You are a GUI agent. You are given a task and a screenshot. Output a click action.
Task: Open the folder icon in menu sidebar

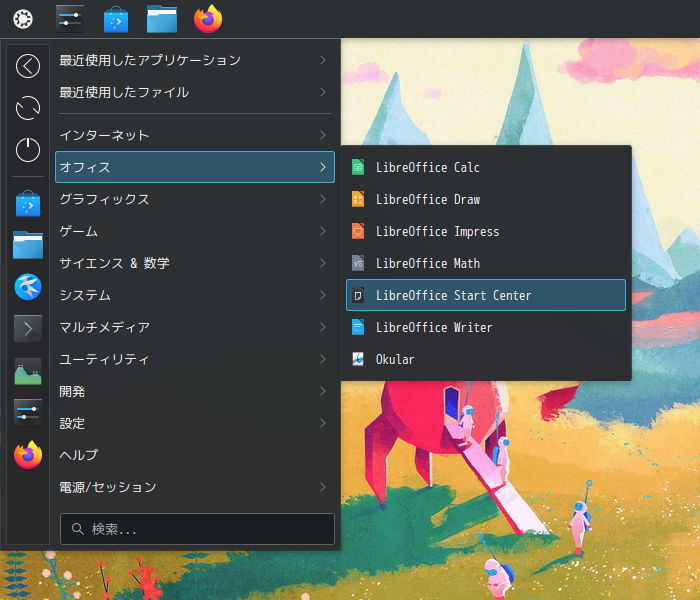click(x=28, y=245)
